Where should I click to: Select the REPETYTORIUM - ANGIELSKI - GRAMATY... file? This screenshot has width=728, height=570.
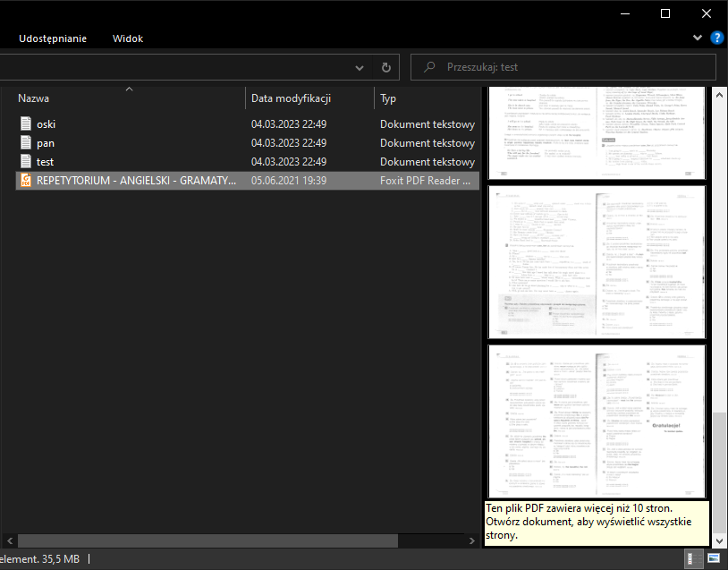point(136,180)
